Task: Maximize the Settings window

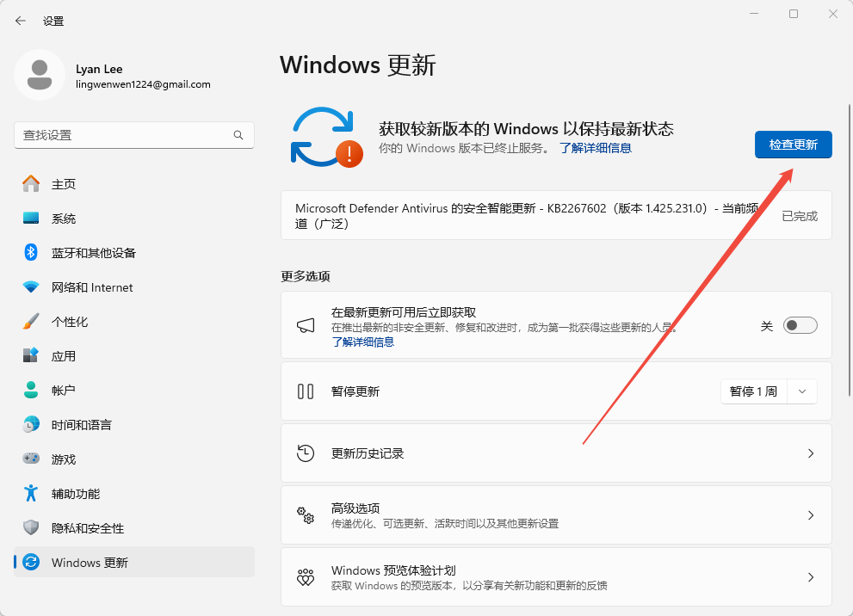Action: pos(794,14)
